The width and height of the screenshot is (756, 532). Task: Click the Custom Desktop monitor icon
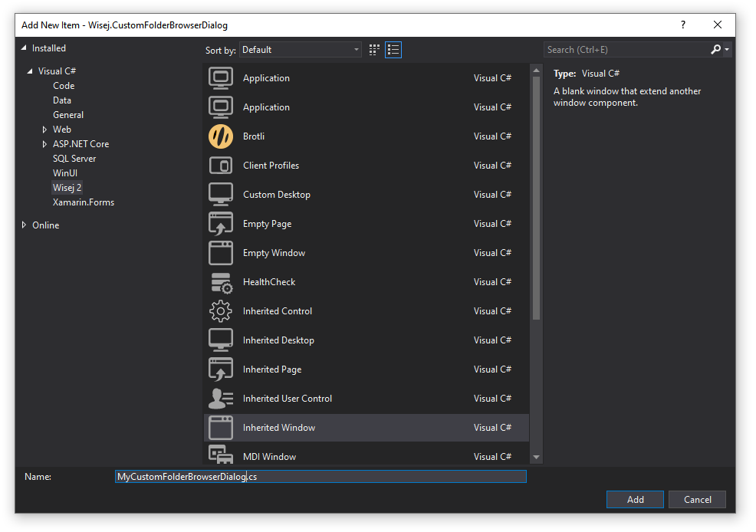tap(221, 195)
